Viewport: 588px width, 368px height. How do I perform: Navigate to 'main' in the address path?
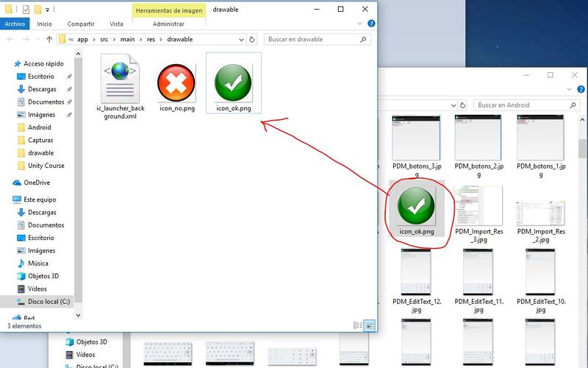pyautogui.click(x=127, y=40)
